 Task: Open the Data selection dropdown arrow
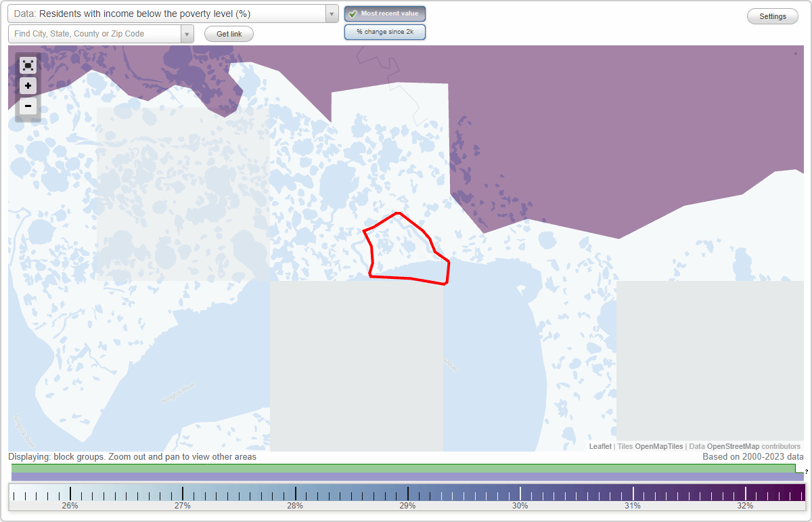click(332, 14)
